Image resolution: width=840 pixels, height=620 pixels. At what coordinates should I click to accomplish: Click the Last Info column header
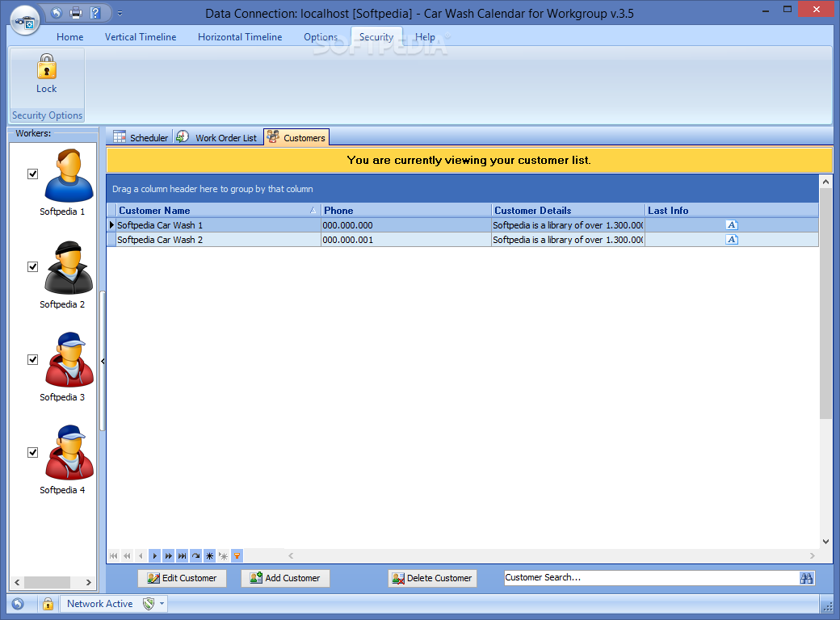pyautogui.click(x=732, y=211)
